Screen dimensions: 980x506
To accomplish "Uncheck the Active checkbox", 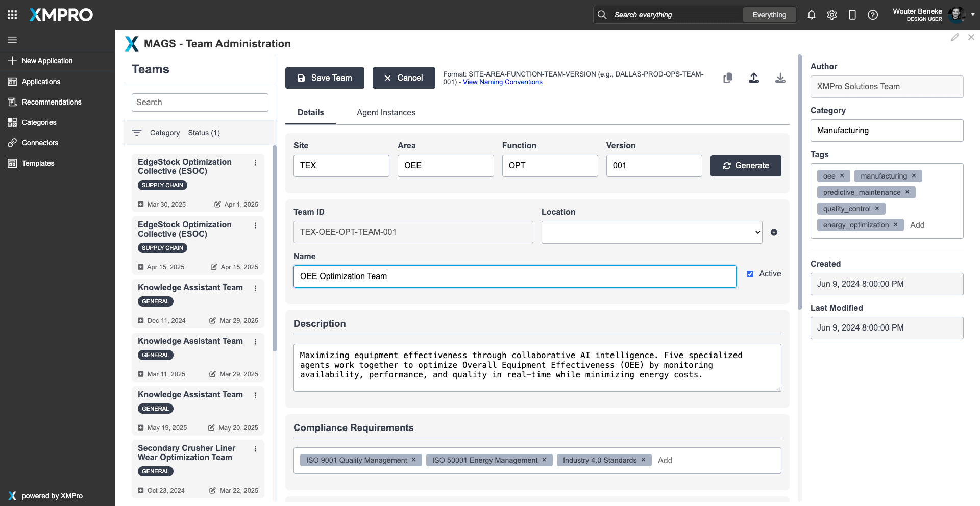I will click(750, 274).
